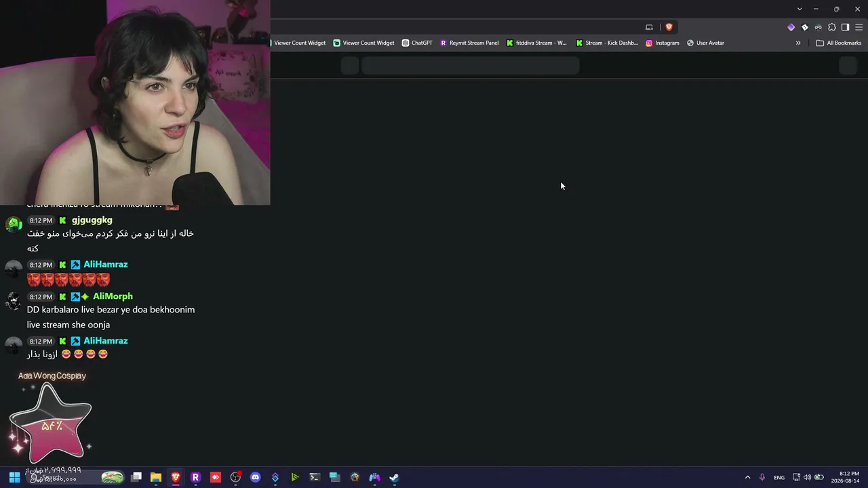Click the AliHamraz username on the last chat message

pyautogui.click(x=106, y=341)
